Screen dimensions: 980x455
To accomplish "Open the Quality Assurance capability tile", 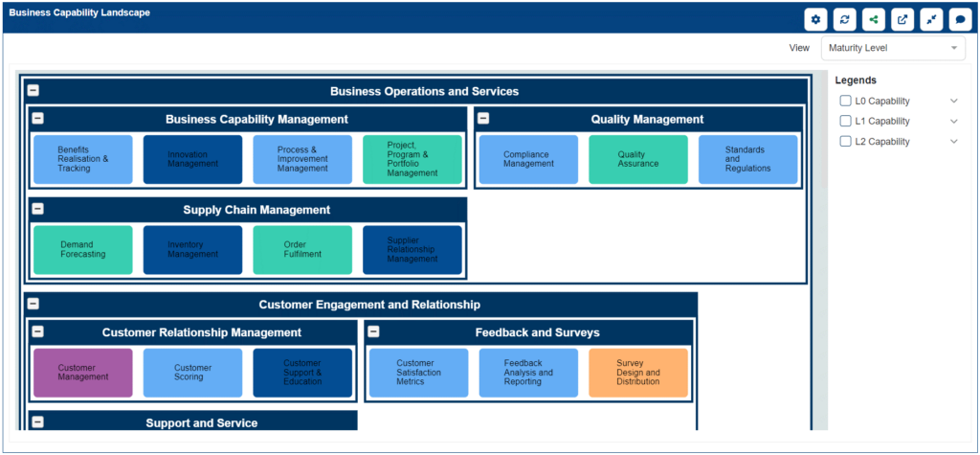I will (x=638, y=160).
